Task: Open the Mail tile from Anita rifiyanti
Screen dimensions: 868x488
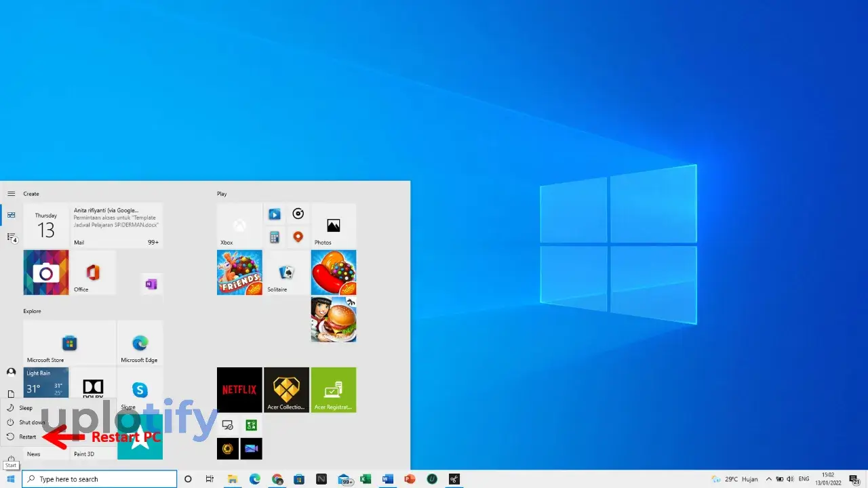Action: (117, 226)
